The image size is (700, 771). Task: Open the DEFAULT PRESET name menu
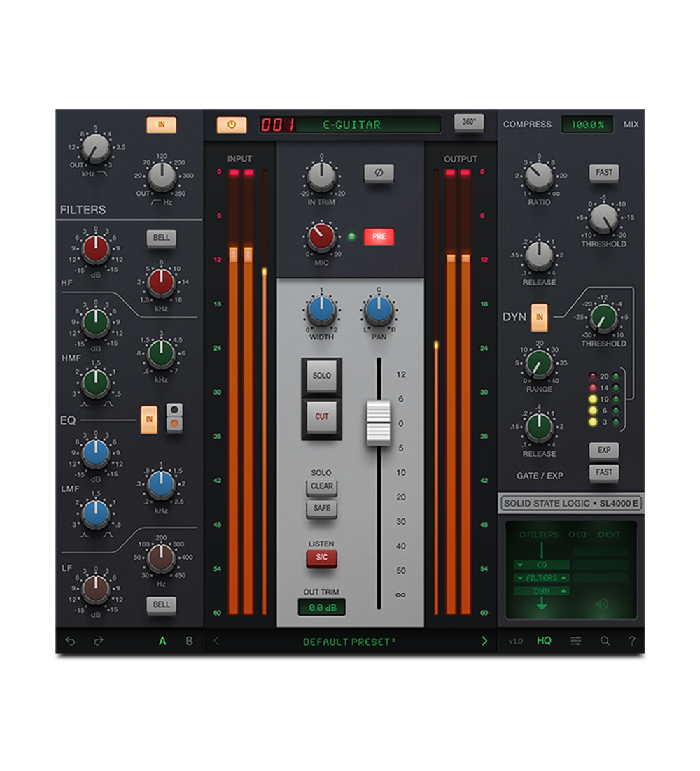coord(350,641)
